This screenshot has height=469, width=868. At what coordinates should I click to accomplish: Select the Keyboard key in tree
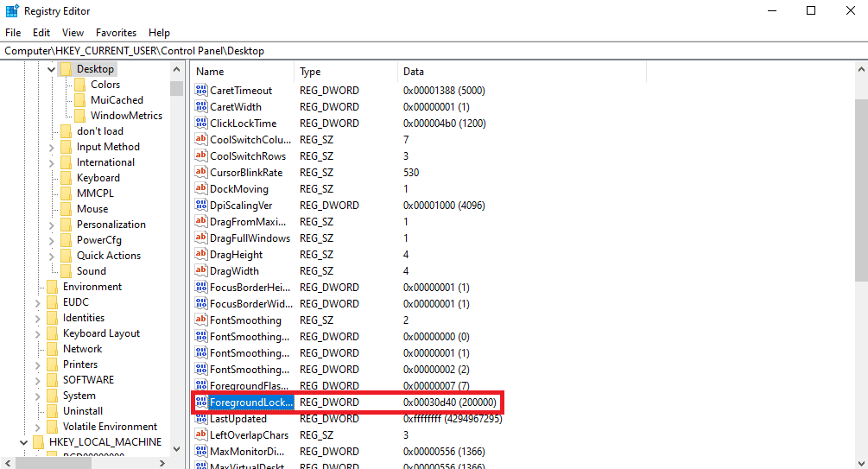tap(98, 178)
